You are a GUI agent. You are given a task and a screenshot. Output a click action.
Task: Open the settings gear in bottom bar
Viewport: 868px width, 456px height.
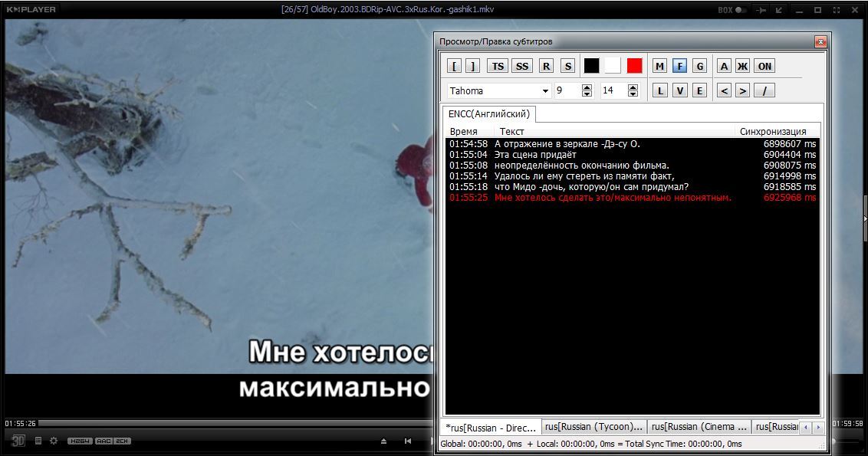click(x=54, y=441)
